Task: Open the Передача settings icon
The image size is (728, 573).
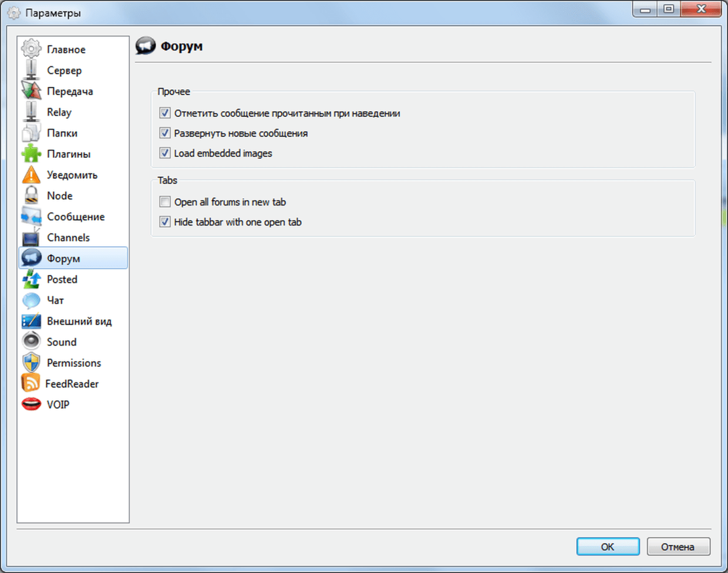Action: 31,91
